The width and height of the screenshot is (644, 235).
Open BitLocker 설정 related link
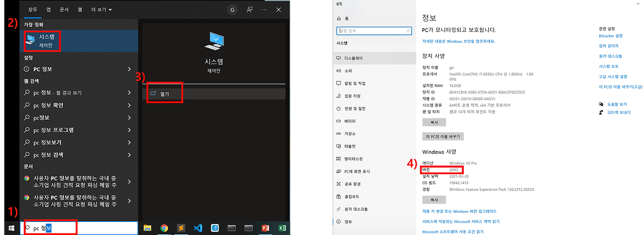point(611,36)
